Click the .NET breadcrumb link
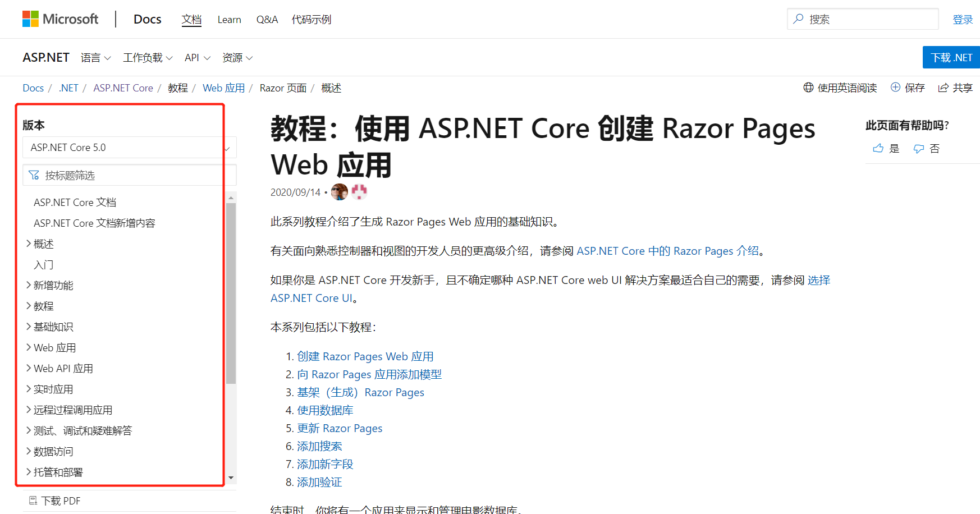 click(68, 88)
